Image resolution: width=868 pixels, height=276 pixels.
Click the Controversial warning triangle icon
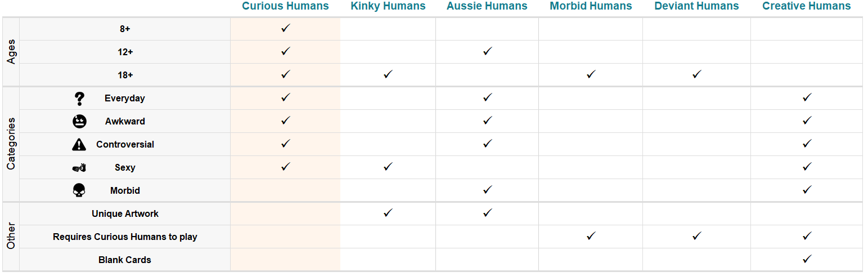coord(79,145)
